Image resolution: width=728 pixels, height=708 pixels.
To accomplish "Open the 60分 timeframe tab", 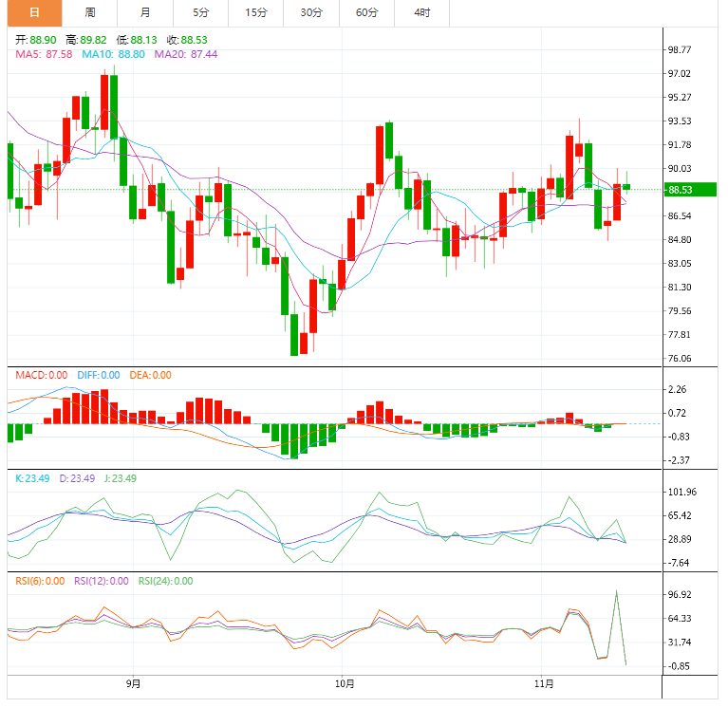I will coord(366,12).
